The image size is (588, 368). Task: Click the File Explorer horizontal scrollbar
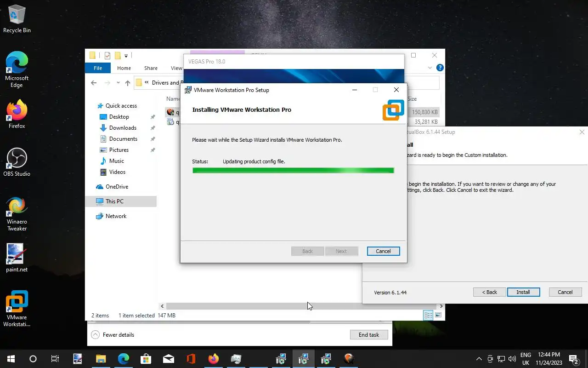pos(301,306)
